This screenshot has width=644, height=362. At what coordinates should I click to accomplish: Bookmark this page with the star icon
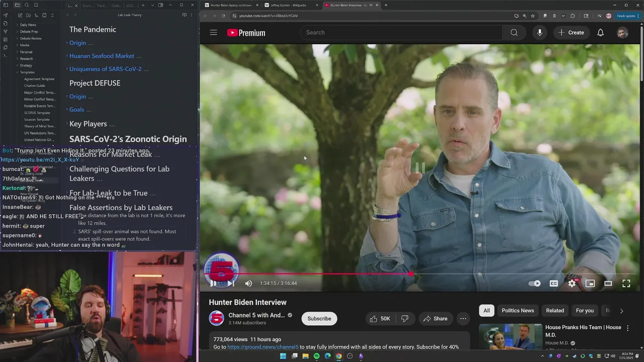click(x=533, y=16)
